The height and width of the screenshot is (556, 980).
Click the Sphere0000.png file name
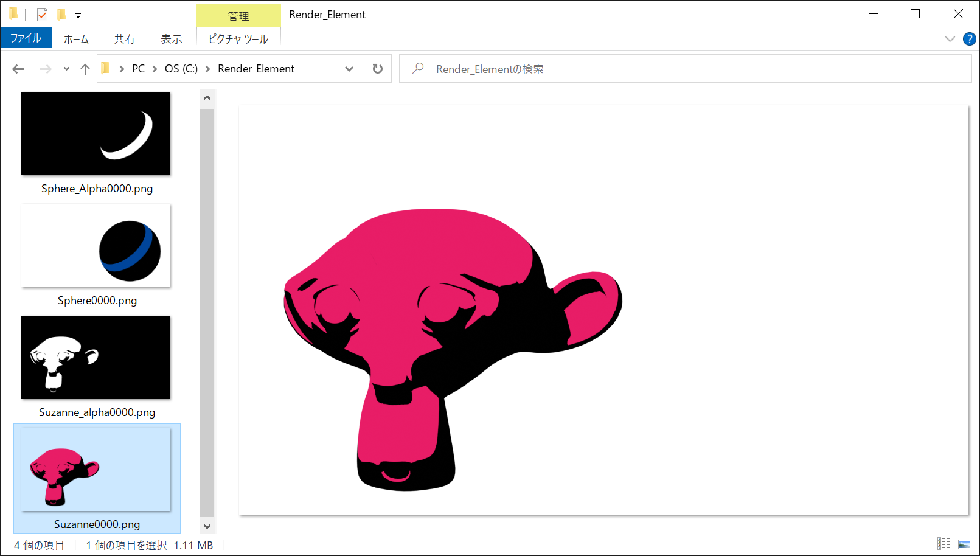click(97, 301)
